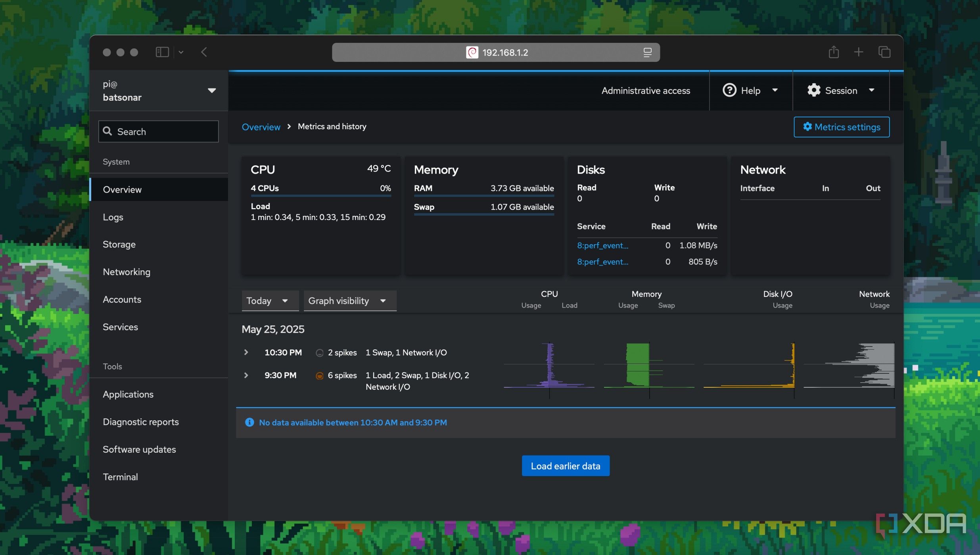Click the Session gear icon

814,90
